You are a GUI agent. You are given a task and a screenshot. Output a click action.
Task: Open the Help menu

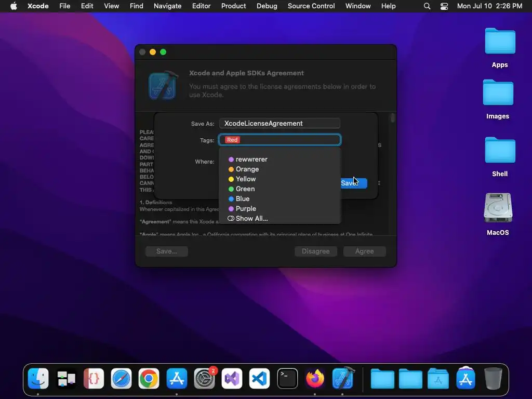[x=388, y=6]
